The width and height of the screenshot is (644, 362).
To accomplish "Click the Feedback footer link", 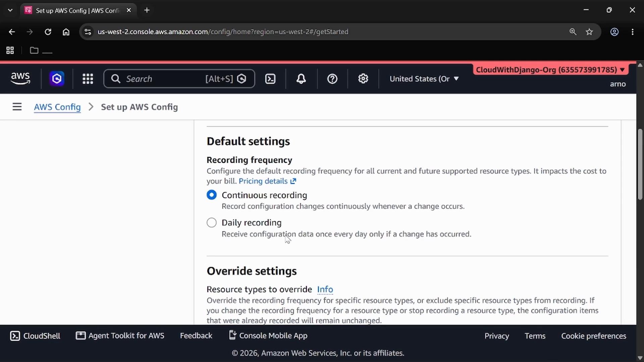I will coord(196,336).
